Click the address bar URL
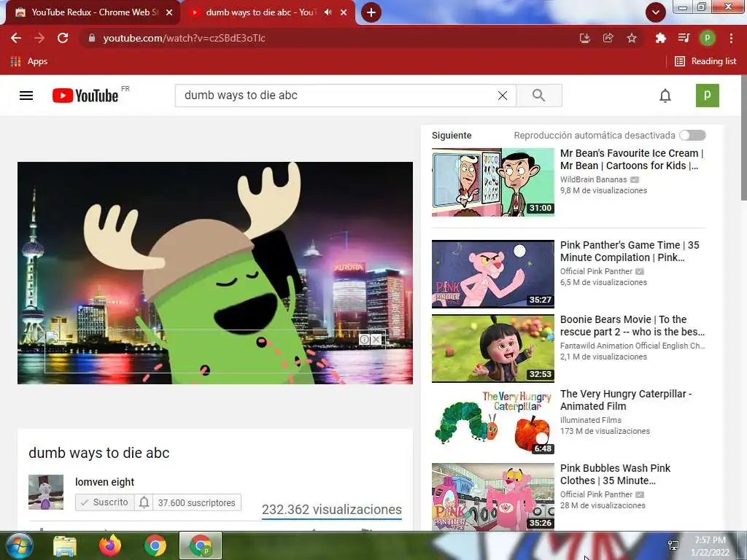The image size is (747, 560). (x=184, y=38)
